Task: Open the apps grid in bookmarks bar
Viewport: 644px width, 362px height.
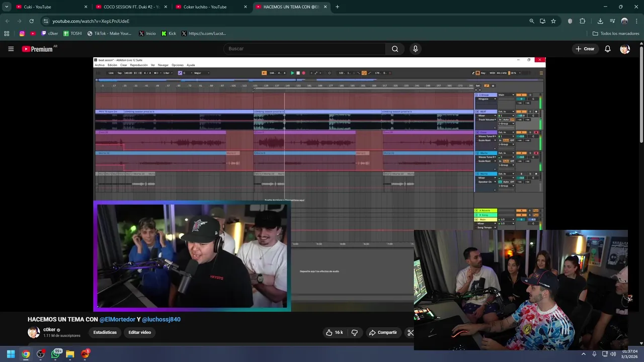Action: click(x=7, y=34)
